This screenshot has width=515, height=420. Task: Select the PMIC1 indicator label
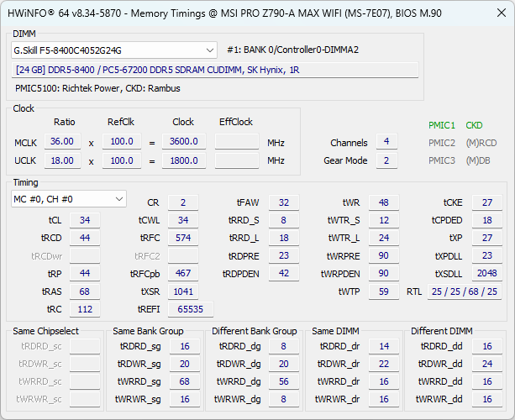(x=442, y=125)
